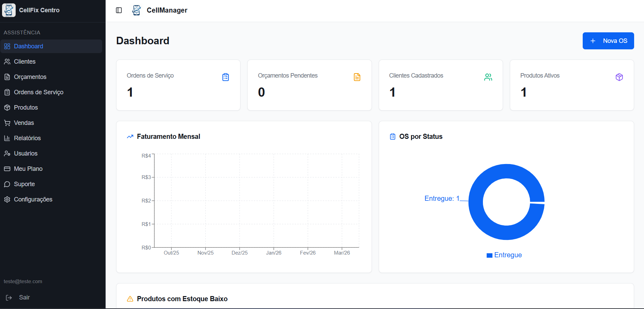
Task: Click the trend icon beside Faturamento Mensal
Action: tap(130, 136)
